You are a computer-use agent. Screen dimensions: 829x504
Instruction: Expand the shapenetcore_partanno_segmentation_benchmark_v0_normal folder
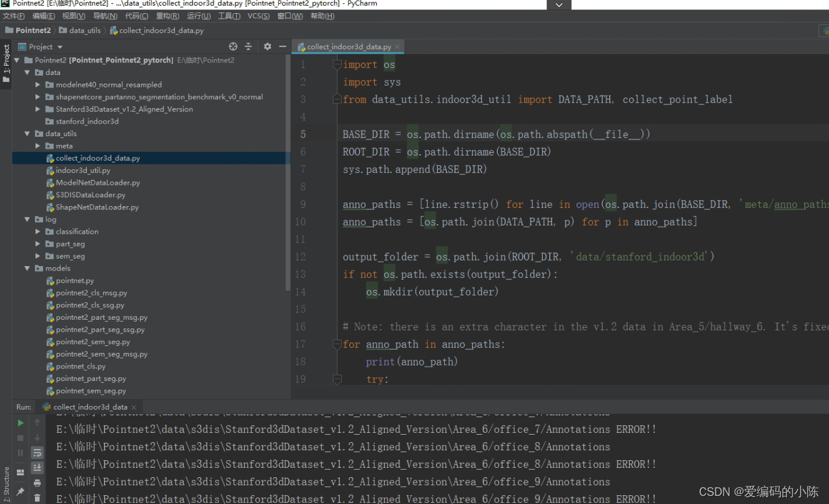click(38, 97)
